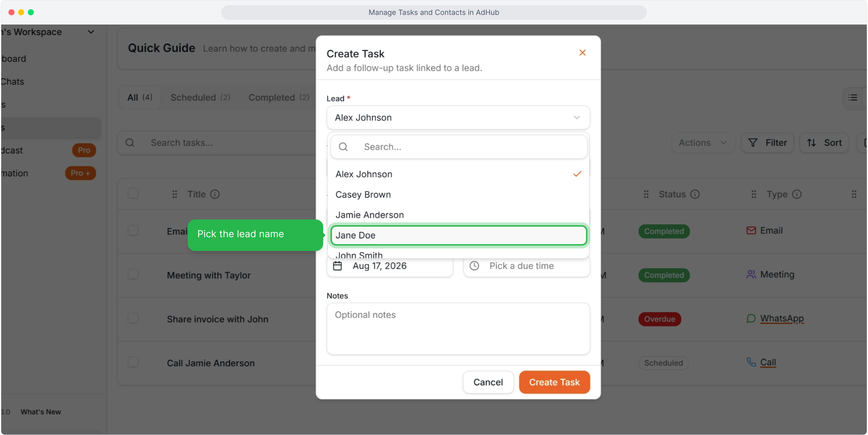Click the info icon next to Type column

(x=797, y=194)
